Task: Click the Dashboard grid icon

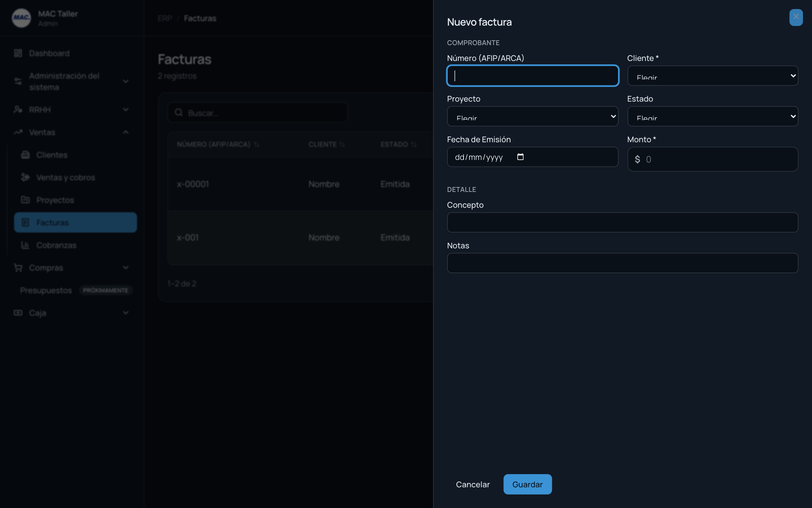Action: point(18,53)
